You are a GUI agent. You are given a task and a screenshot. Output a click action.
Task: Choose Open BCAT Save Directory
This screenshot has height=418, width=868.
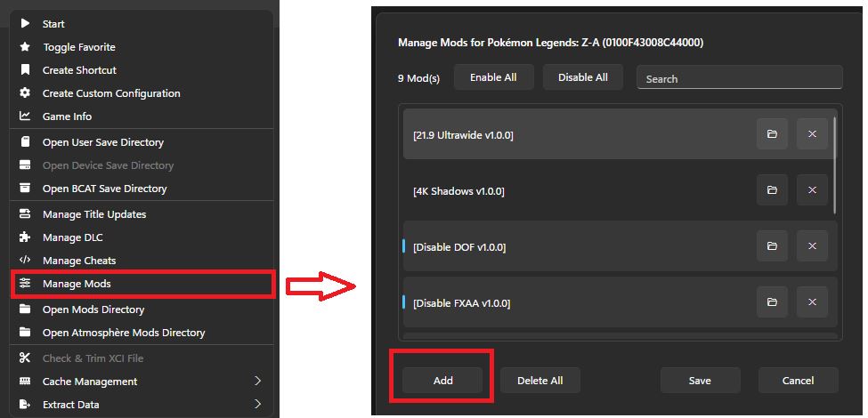click(142, 188)
